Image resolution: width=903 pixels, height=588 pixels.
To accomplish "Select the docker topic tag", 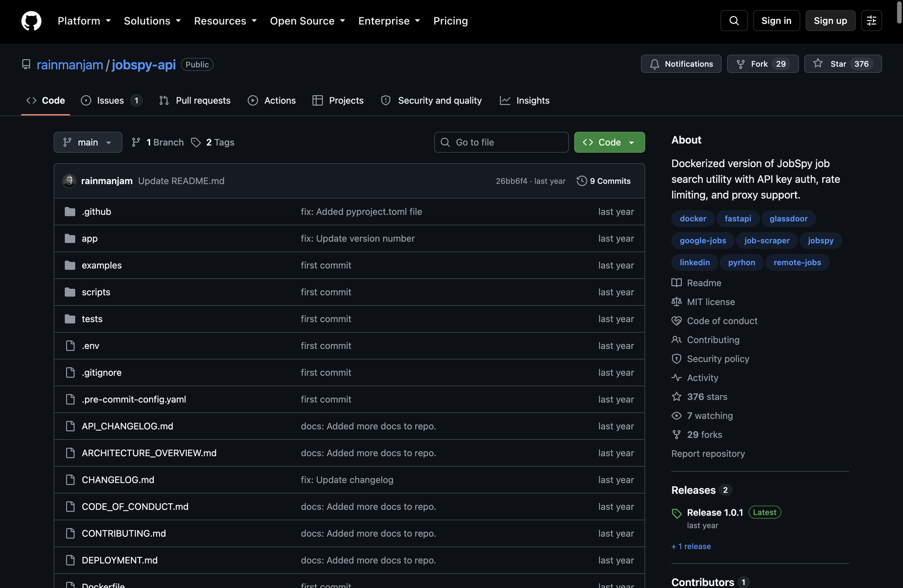I will coord(693,218).
